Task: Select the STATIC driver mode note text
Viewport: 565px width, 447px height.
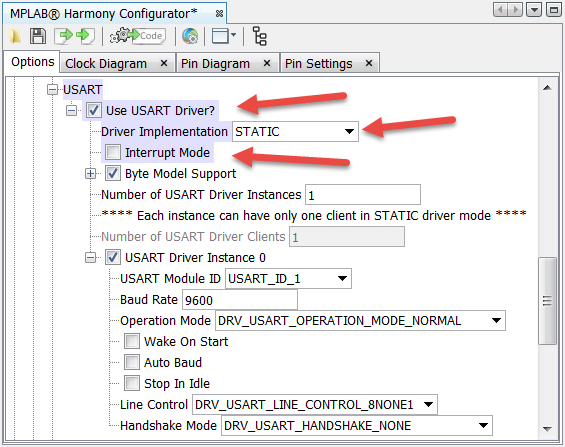Action: coord(314,215)
